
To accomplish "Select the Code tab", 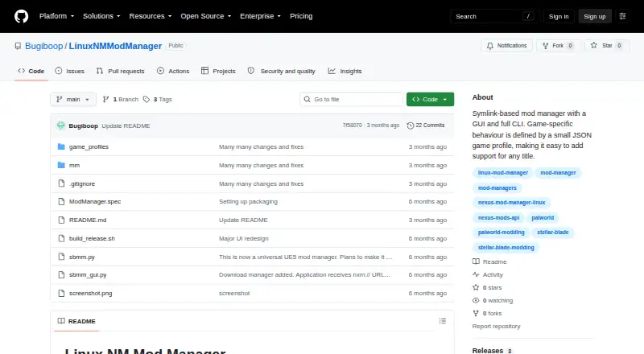I will pos(31,71).
